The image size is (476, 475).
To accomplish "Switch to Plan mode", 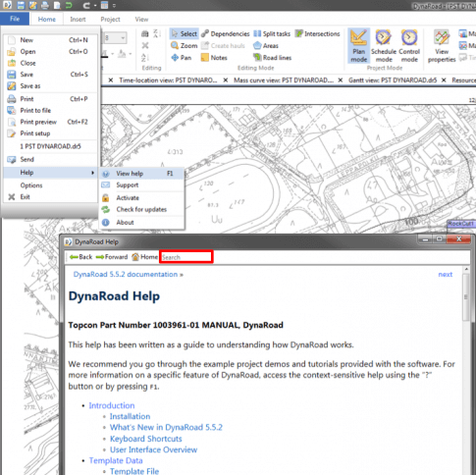I will 358,46.
